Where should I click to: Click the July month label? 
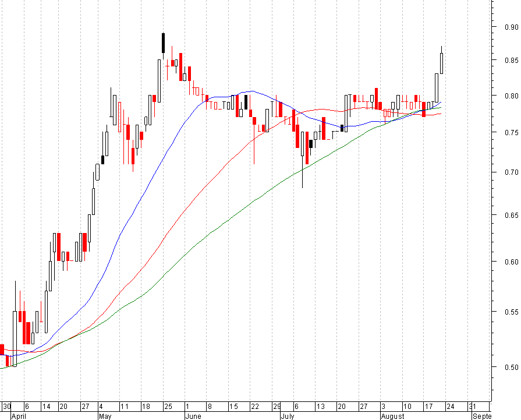point(288,417)
